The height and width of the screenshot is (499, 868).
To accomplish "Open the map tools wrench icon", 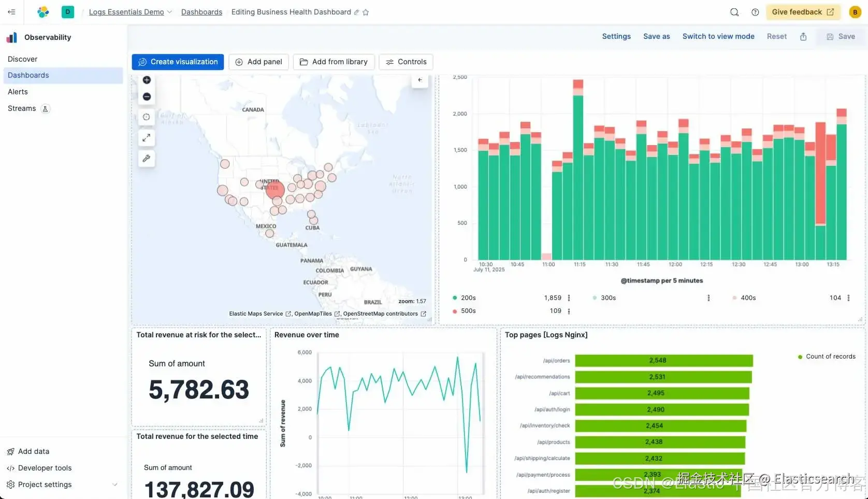I will click(x=147, y=159).
